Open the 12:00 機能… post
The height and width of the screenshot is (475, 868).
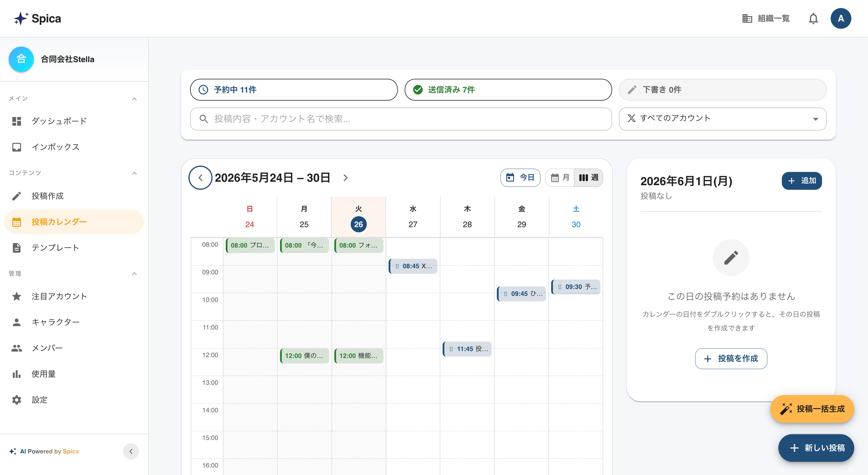pyautogui.click(x=358, y=356)
